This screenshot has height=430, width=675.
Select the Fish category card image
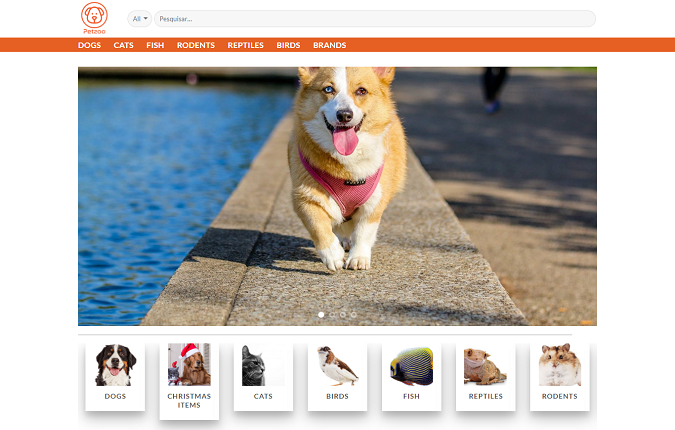[x=411, y=366]
